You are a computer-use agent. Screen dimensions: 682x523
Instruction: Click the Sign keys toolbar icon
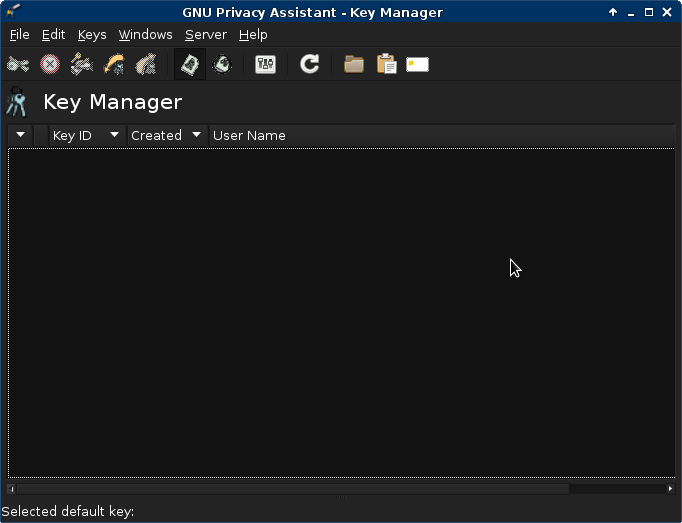pos(82,65)
